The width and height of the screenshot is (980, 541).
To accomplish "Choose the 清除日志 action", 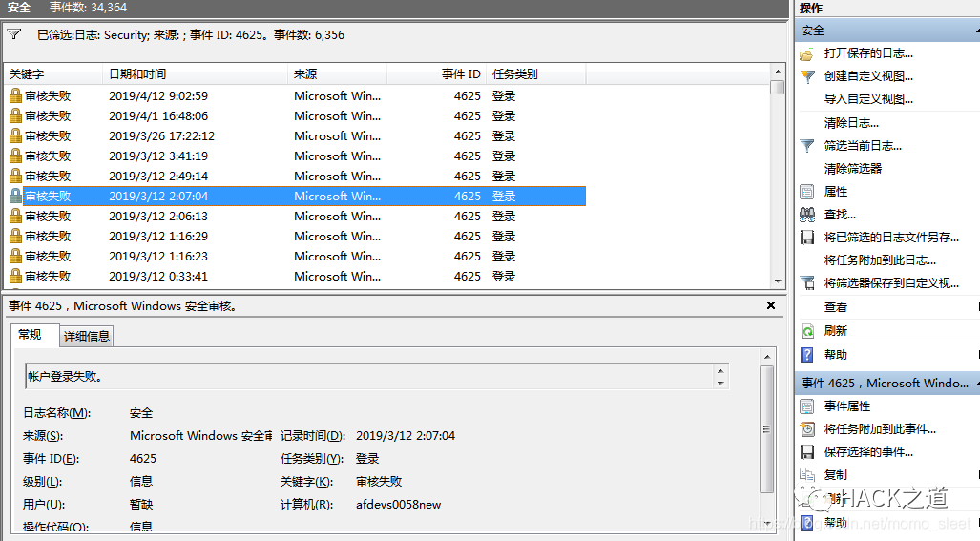I will [851, 123].
